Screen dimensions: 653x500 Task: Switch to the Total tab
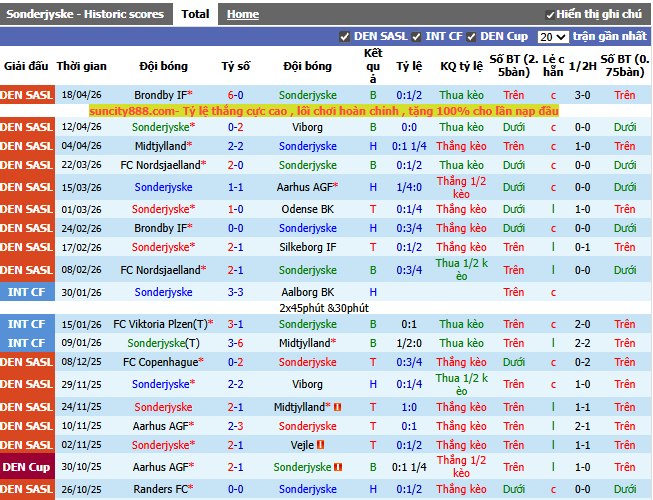[x=195, y=14]
